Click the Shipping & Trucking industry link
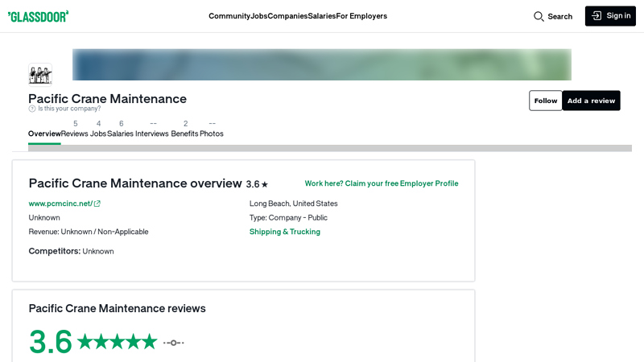 pyautogui.click(x=285, y=232)
